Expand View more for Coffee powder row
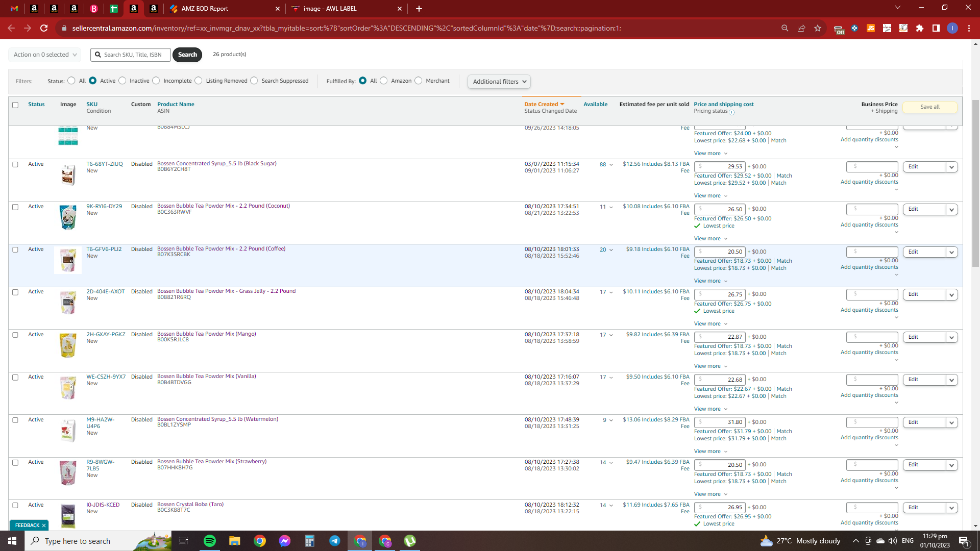This screenshot has width=980, height=551. coord(710,281)
